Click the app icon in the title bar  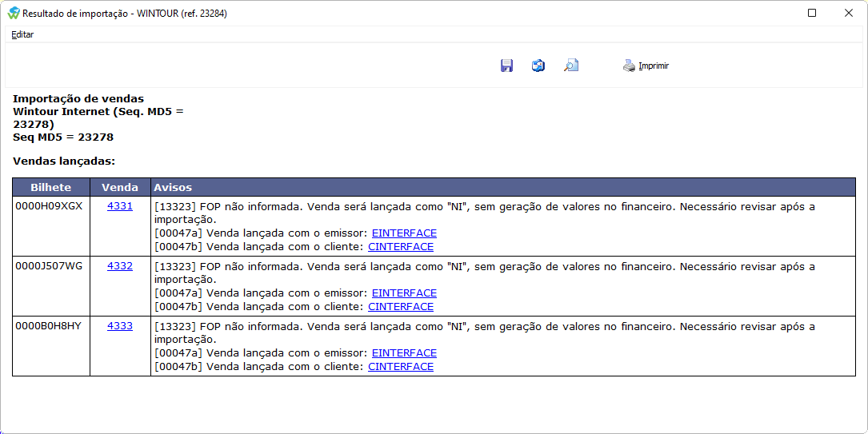14,13
